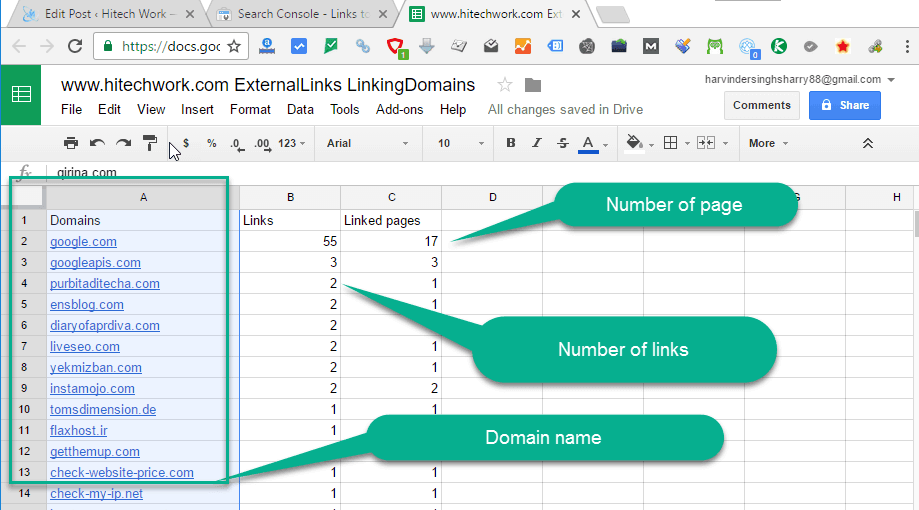Open the Tools menu
This screenshot has width=919, height=510.
pyautogui.click(x=345, y=110)
